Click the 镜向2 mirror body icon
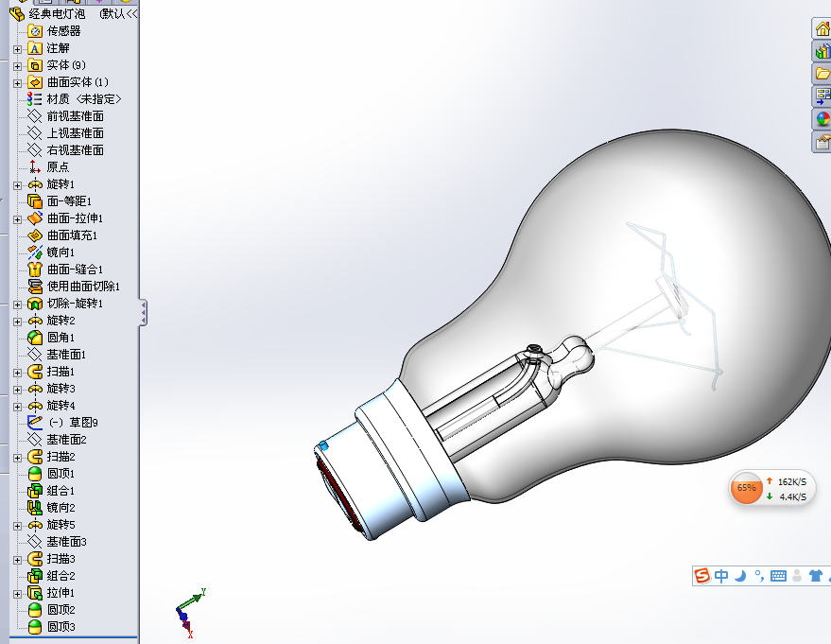831x644 pixels. [35, 507]
